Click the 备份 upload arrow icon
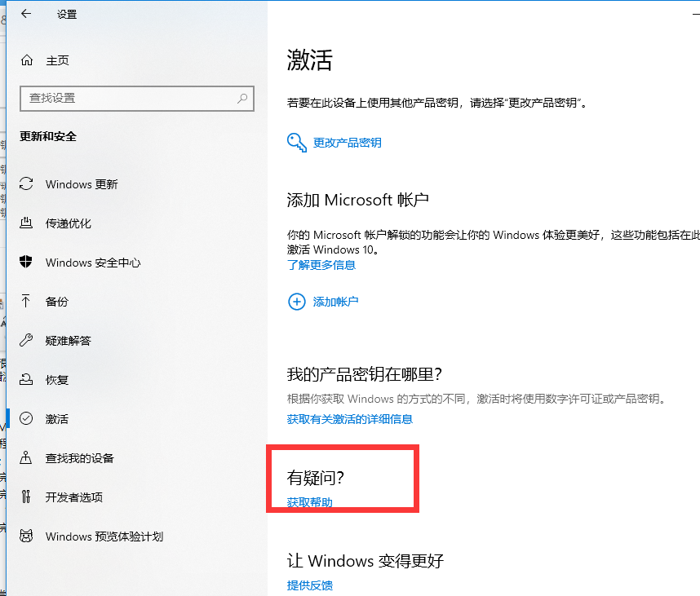The width and height of the screenshot is (700, 596). [26, 301]
